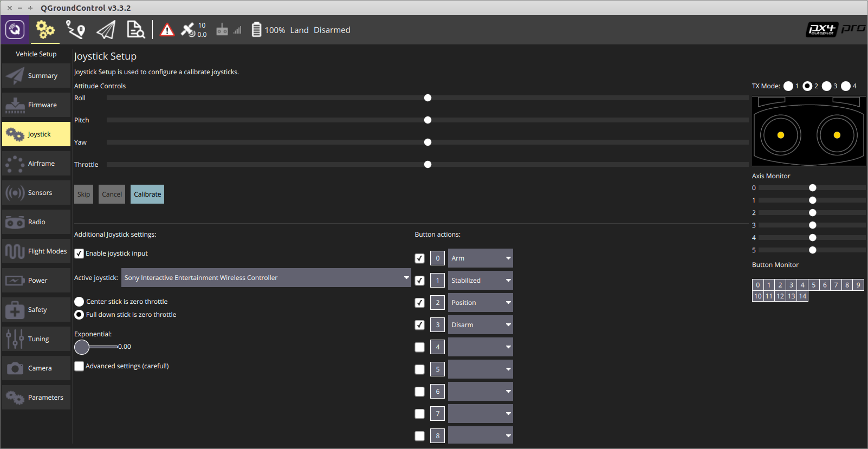The width and height of the screenshot is (868, 449).
Task: Click the red warning triangle icon
Action: pyautogui.click(x=167, y=30)
